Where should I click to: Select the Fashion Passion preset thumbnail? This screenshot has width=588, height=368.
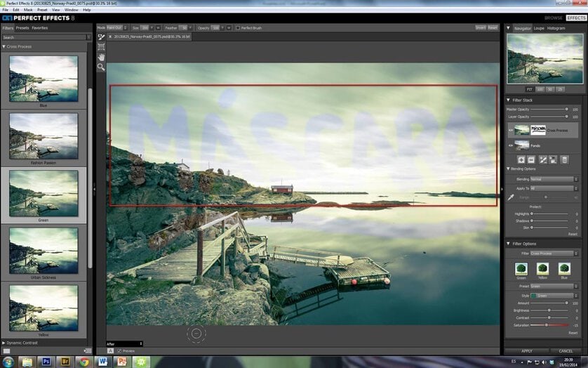[x=44, y=136]
